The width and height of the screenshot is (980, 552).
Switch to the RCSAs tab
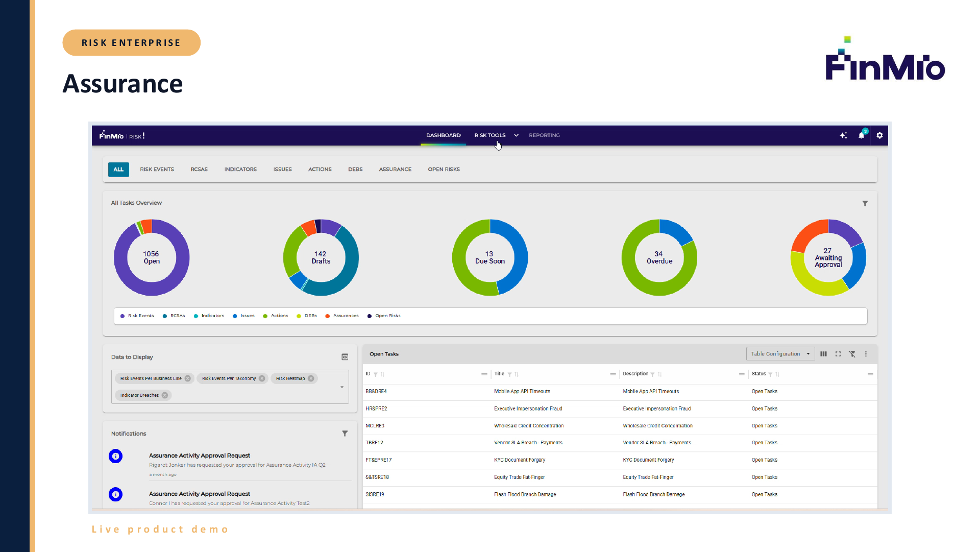tap(199, 170)
